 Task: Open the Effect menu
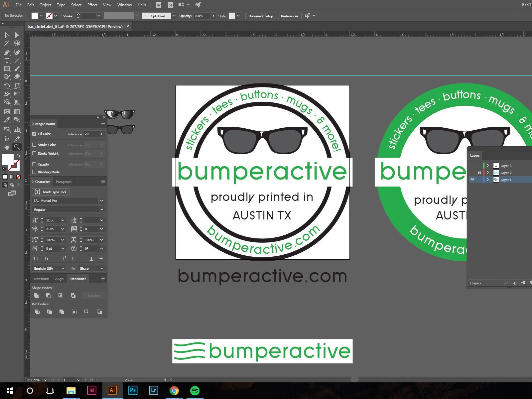coord(92,5)
